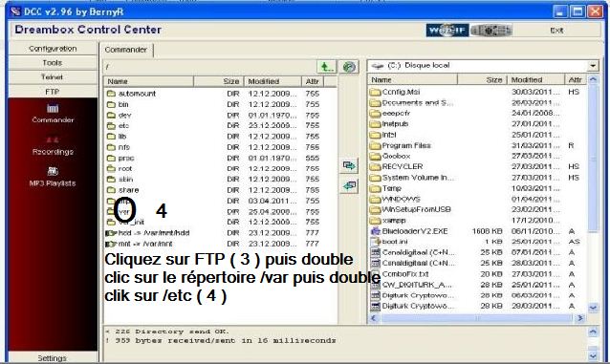
Task: Click the local list scroll-down arrow
Action: (593, 308)
